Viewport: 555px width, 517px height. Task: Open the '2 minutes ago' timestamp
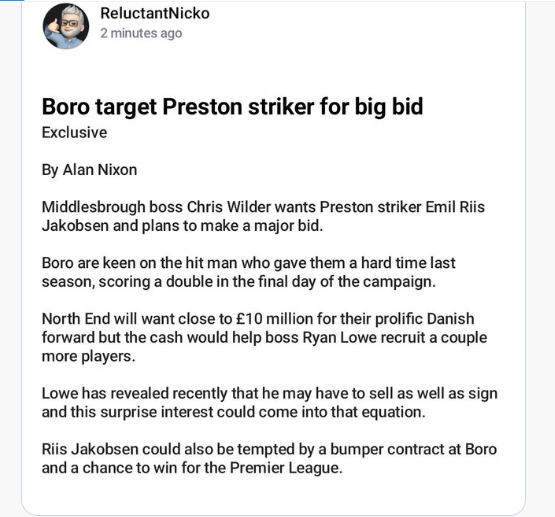point(141,33)
